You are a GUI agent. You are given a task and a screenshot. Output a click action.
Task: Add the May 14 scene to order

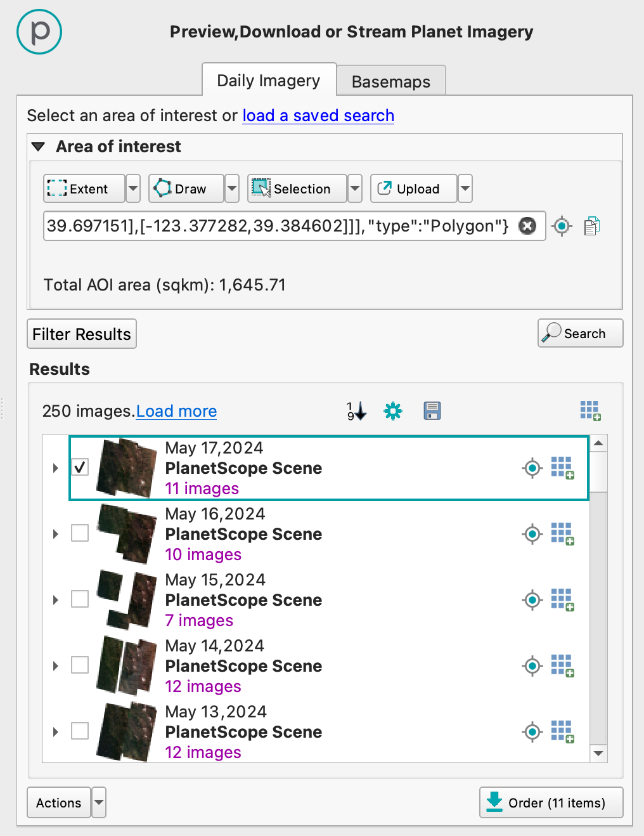(563, 666)
